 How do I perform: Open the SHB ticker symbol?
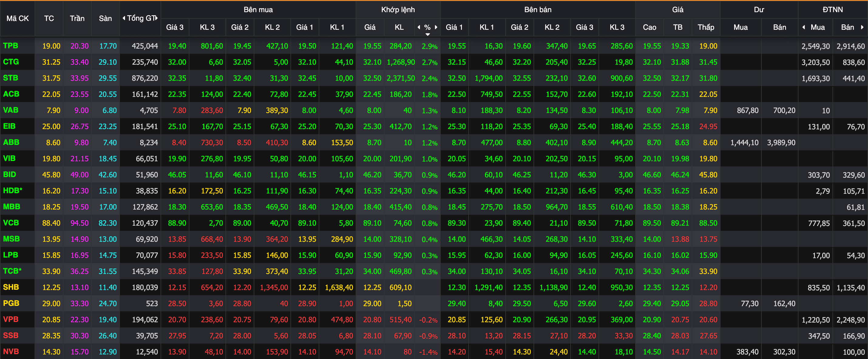point(11,287)
